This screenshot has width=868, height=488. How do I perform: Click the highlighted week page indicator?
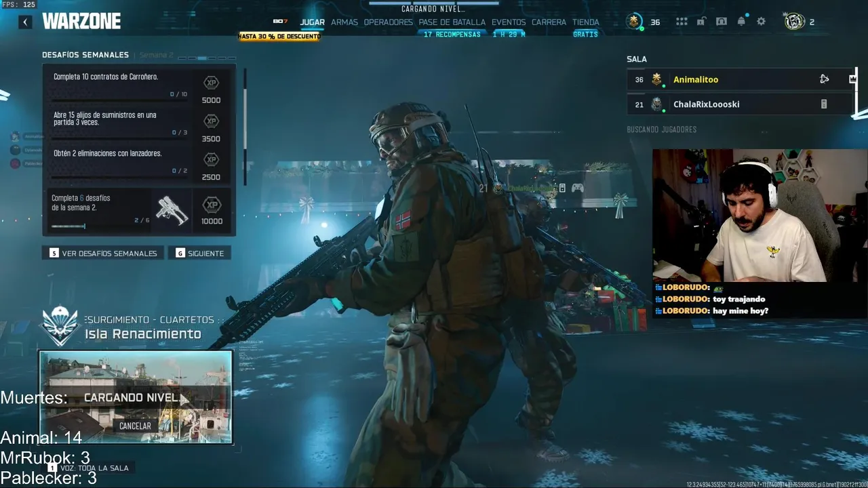(x=202, y=58)
